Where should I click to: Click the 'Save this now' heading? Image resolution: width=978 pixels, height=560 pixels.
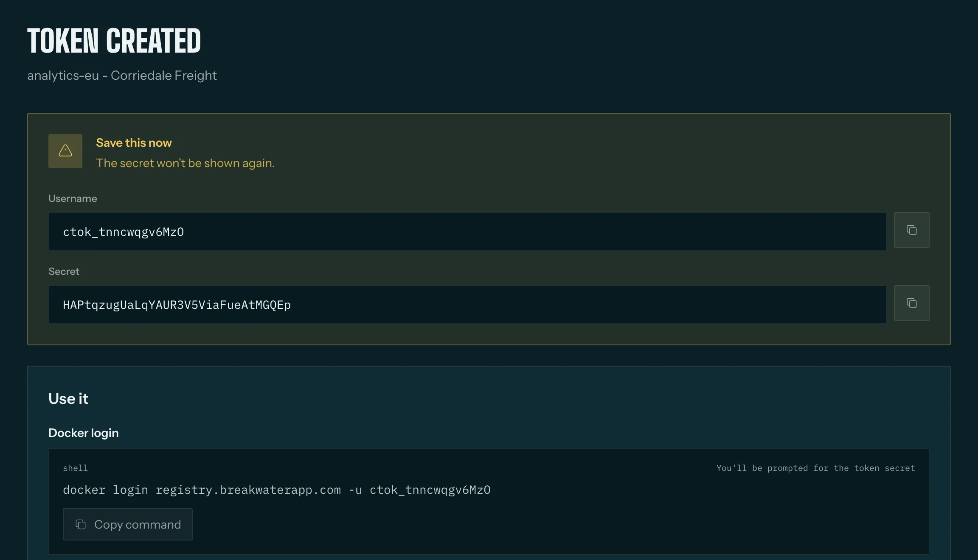pos(134,143)
